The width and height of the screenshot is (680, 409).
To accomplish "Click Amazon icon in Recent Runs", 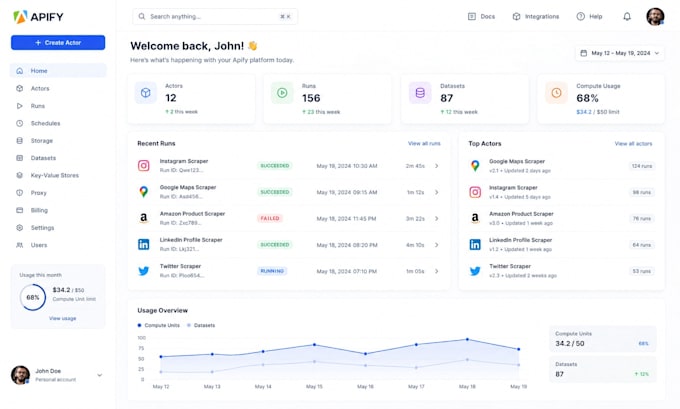I will tap(144, 218).
